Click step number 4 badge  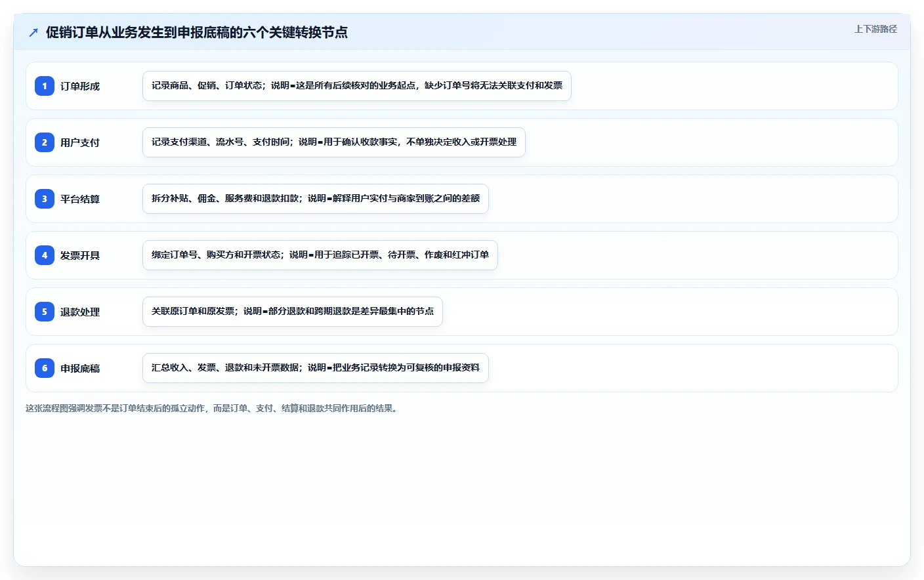click(45, 255)
